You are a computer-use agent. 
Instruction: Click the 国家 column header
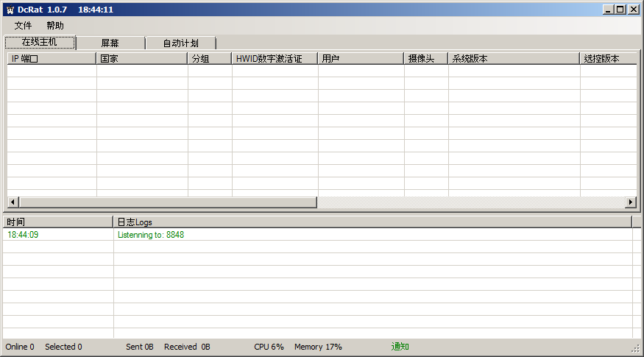tap(142, 59)
